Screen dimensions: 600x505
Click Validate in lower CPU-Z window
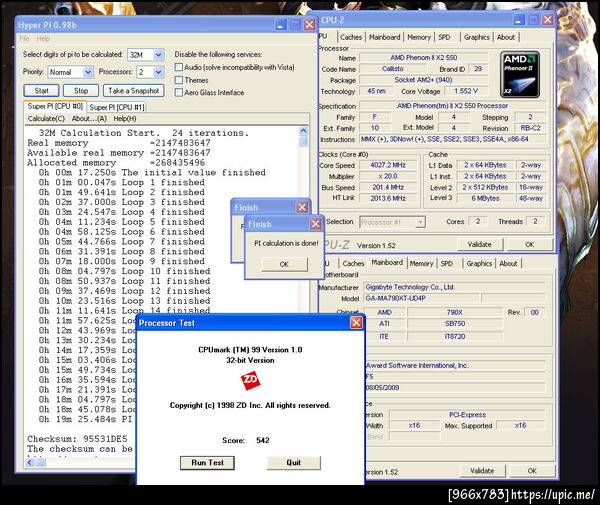[482, 471]
